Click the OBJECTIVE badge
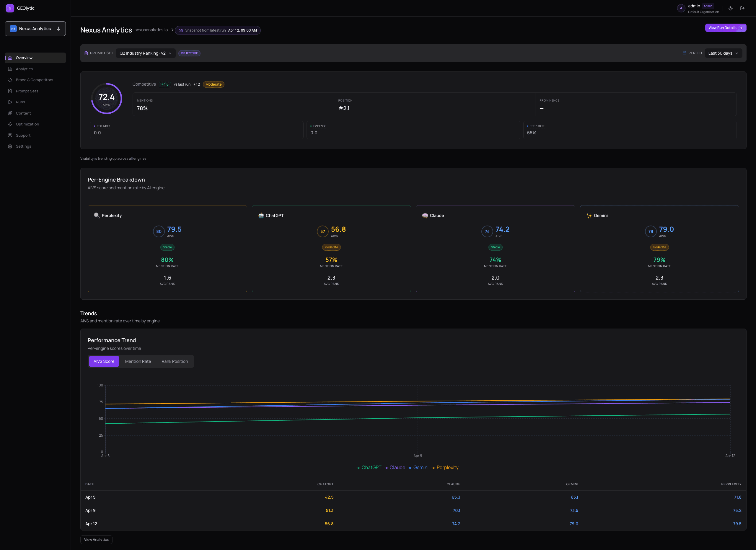 pyautogui.click(x=189, y=53)
